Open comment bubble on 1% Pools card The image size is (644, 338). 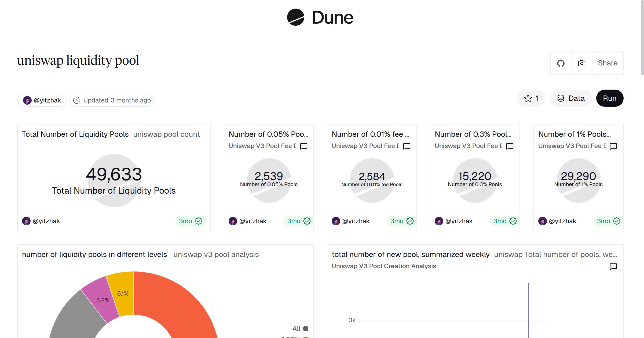[614, 146]
